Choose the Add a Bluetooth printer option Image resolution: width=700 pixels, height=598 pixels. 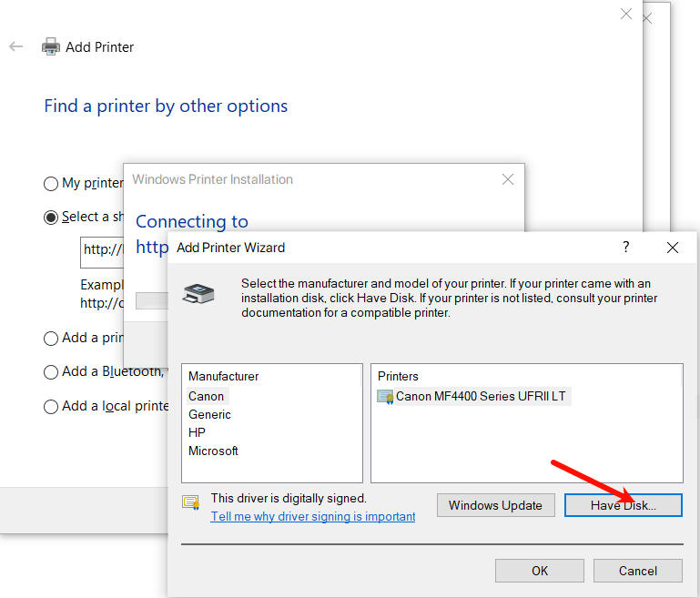[x=51, y=372]
